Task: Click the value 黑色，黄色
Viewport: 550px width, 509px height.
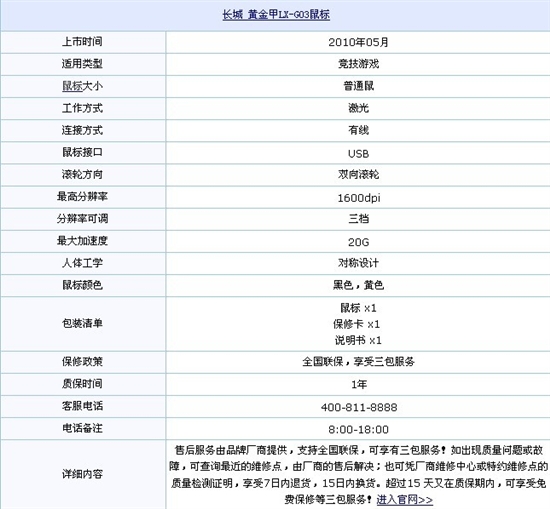Action: 358,285
